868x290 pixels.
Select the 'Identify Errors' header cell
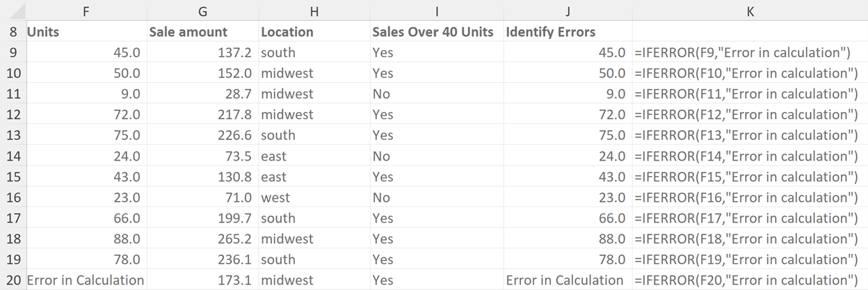[x=551, y=32]
